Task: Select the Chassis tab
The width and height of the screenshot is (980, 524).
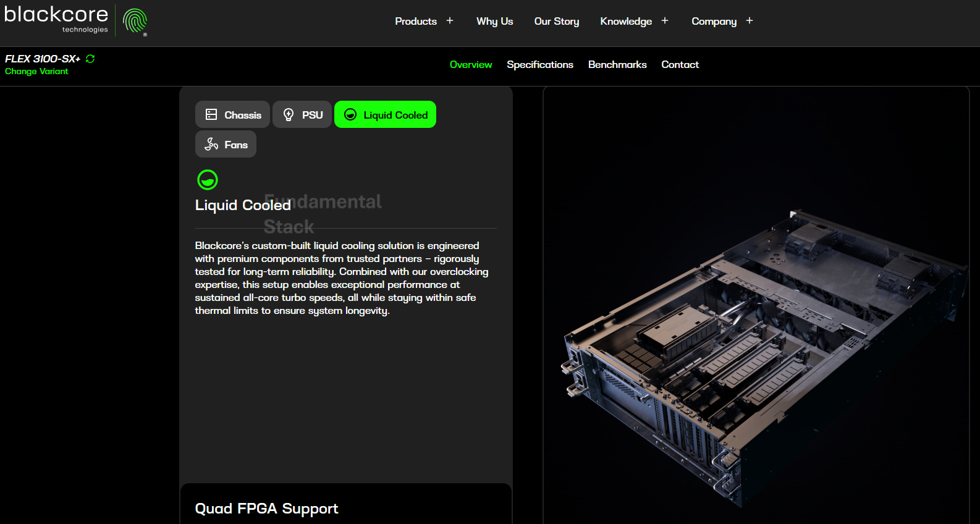Action: (x=232, y=114)
